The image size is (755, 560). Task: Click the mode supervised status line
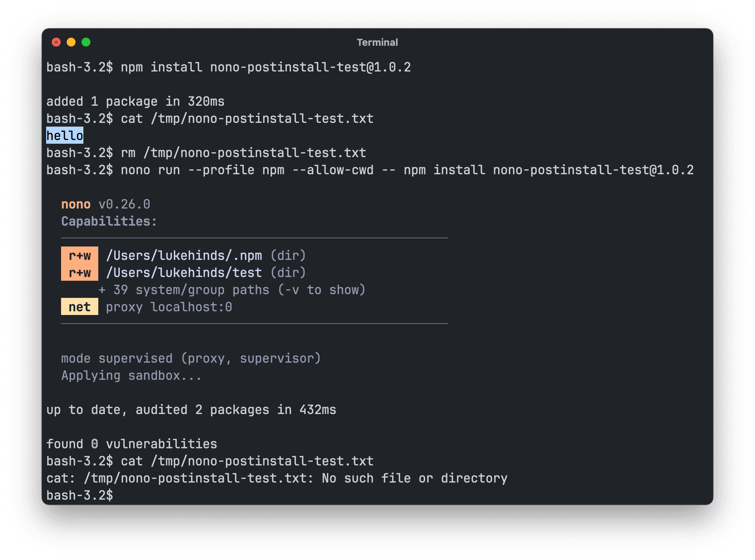pos(191,358)
